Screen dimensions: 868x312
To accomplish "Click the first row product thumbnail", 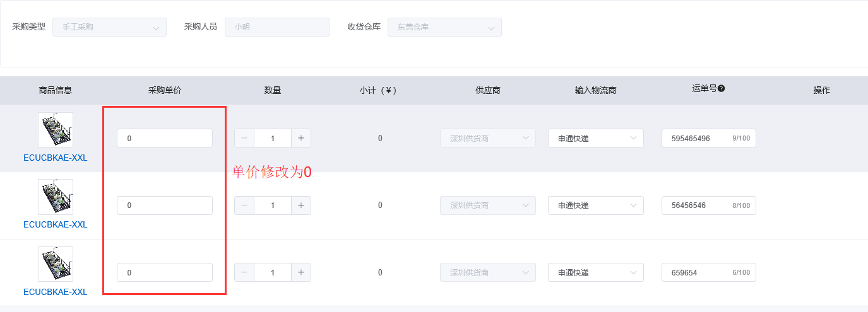I will (56, 130).
